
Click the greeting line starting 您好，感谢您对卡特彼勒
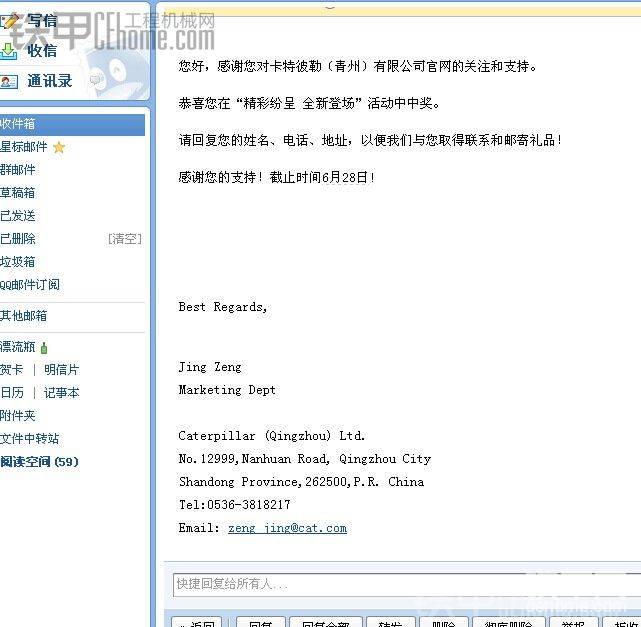click(x=358, y=66)
